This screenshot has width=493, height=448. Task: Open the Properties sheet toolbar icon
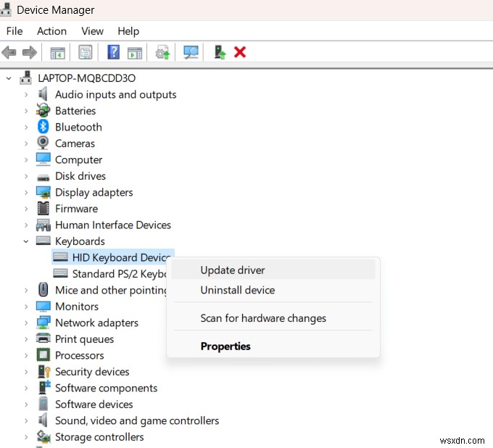coord(86,52)
